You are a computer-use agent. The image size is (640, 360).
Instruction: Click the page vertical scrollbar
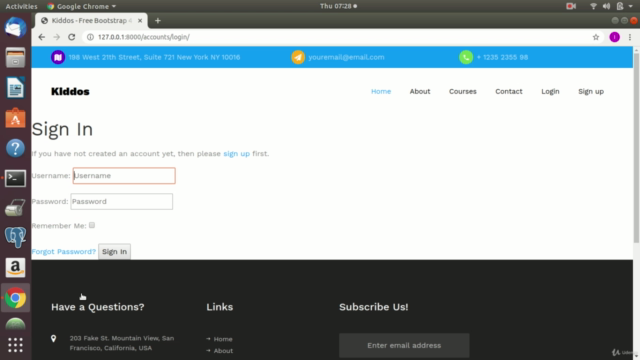point(636,147)
